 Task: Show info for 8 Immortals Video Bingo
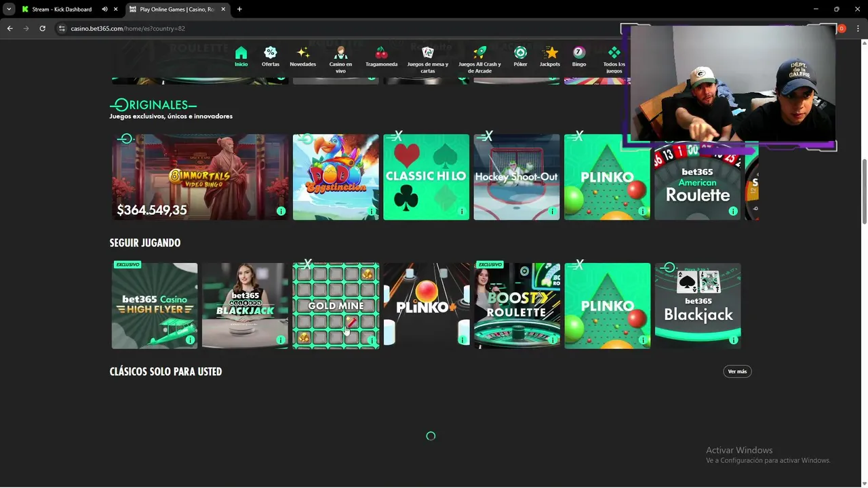[x=281, y=211]
